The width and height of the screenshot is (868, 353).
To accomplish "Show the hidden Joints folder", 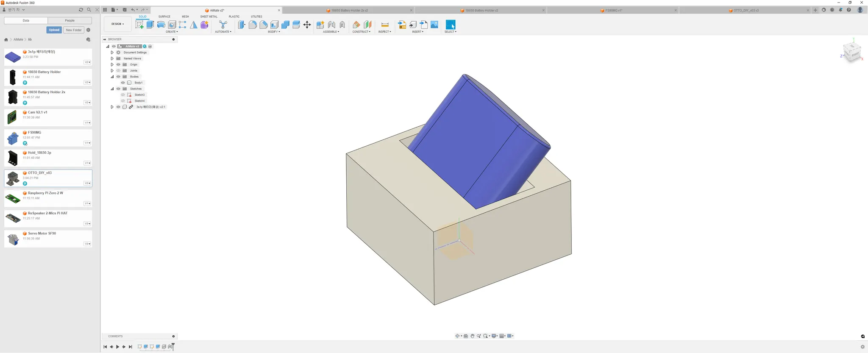I will (119, 71).
